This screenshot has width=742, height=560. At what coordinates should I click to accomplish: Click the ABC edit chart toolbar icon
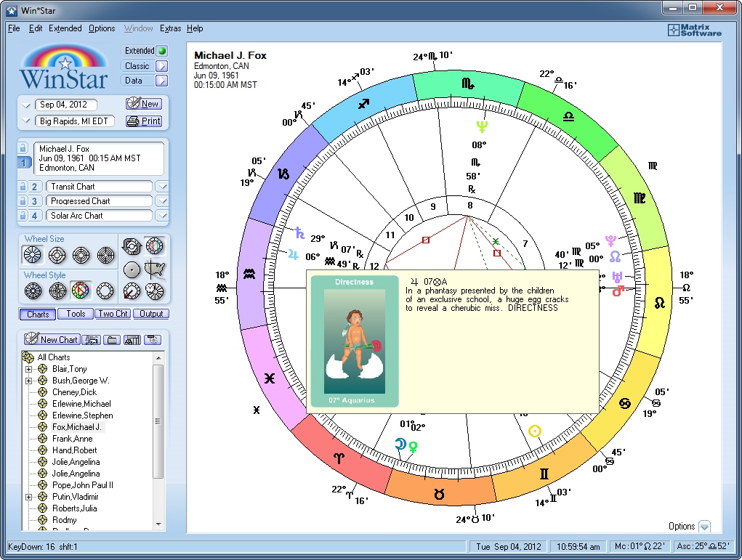91,340
